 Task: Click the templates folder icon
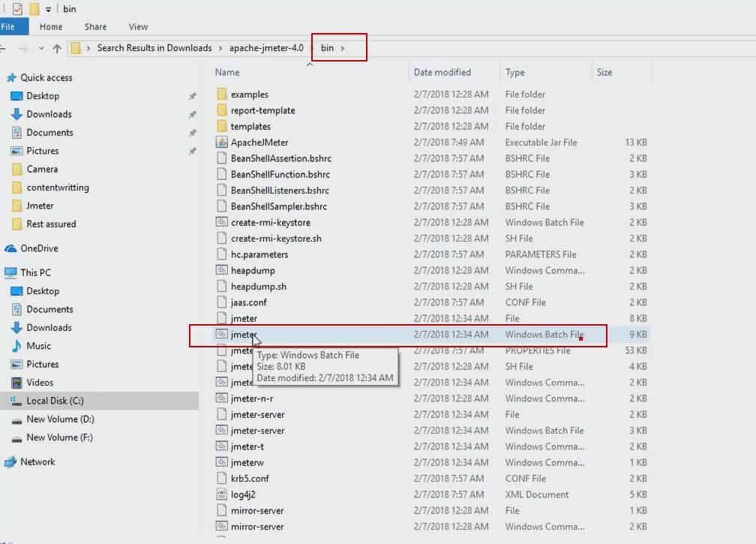221,126
